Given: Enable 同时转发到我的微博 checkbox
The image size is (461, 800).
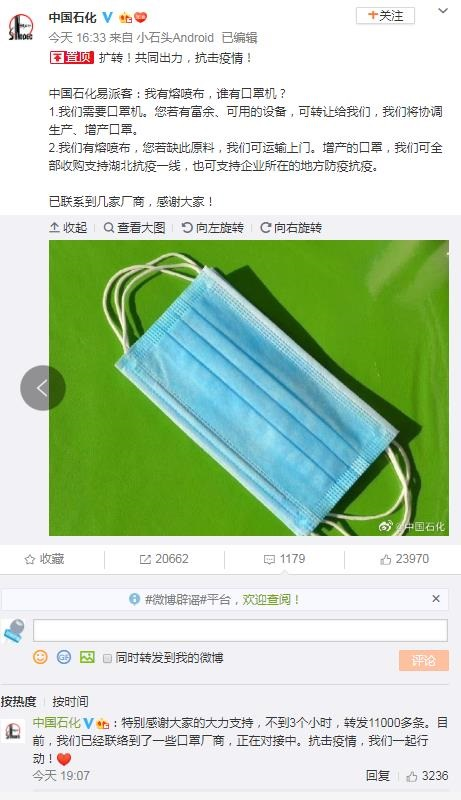Looking at the screenshot, I should tap(107, 658).
